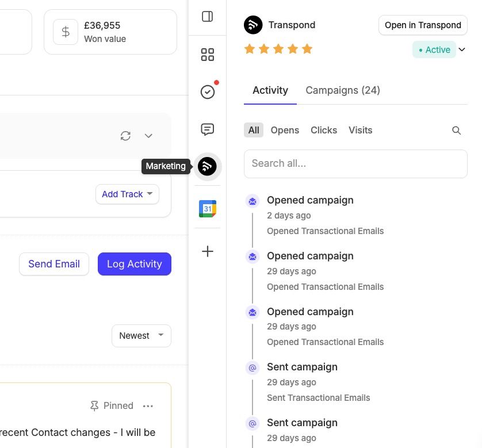Click the refresh sync arrows icon
482x448 pixels.
pyautogui.click(x=125, y=136)
